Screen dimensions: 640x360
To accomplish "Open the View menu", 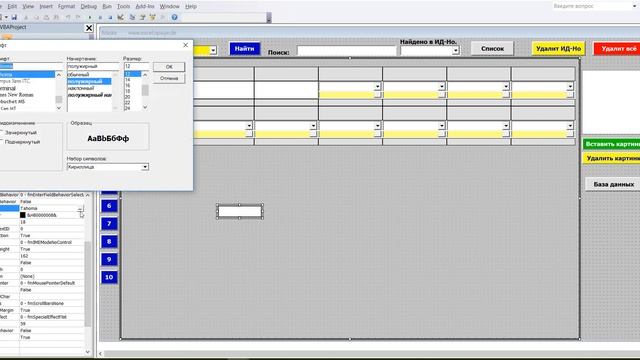I will tap(28, 7).
